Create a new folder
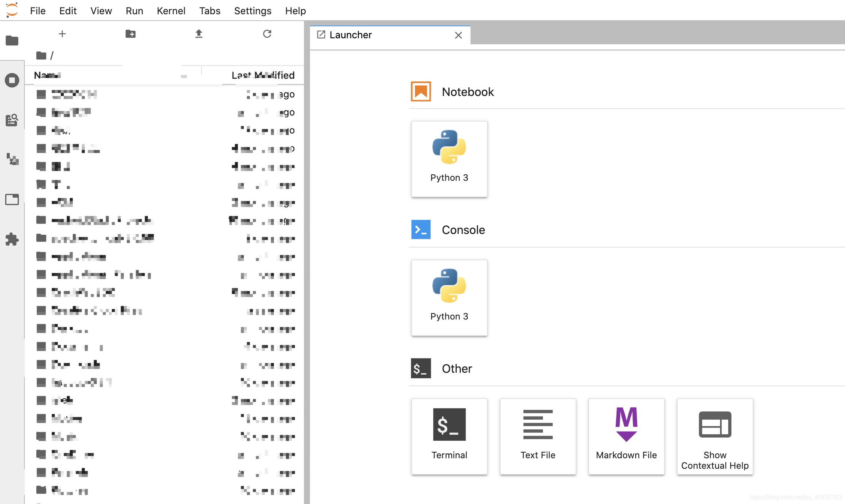Viewport: 845px width, 504px height. tap(130, 34)
